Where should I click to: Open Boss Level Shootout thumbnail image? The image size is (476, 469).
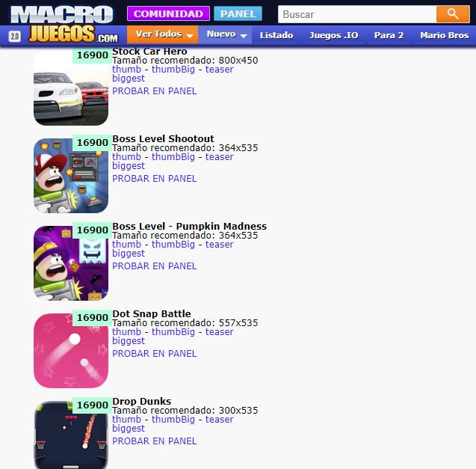(71, 176)
